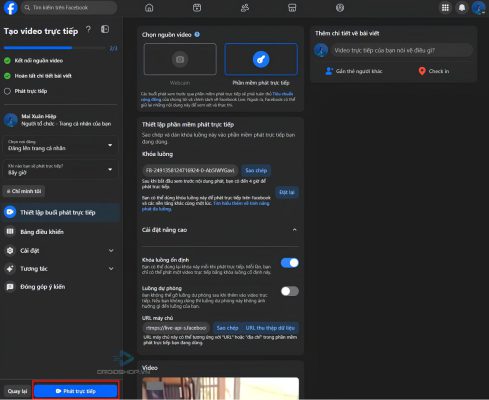Click the Check in location button
The height and width of the screenshot is (400, 489).
(x=434, y=71)
